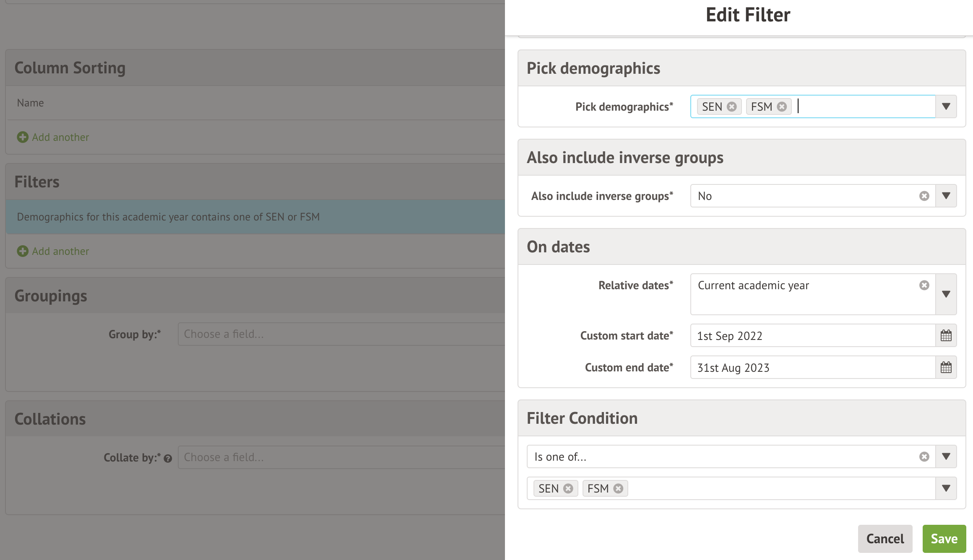Expand the Filter Condition values dropdown arrow
Screen dimensions: 973x560
946,488
